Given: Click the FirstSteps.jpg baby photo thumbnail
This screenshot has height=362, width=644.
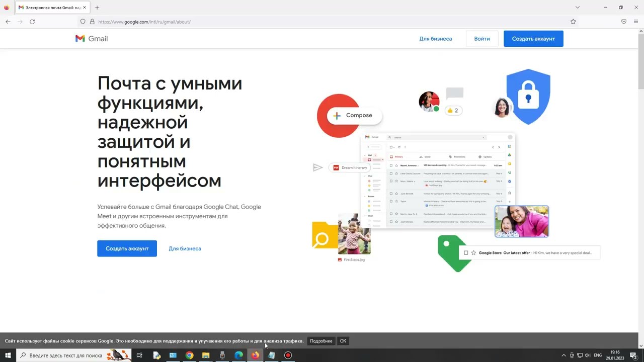Looking at the screenshot, I should pos(354,234).
